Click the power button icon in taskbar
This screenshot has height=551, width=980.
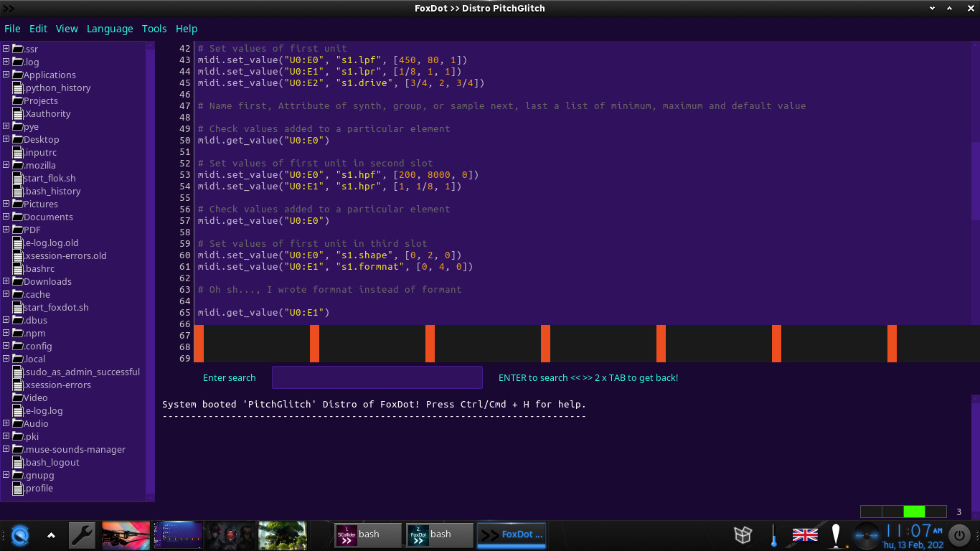pyautogui.click(x=958, y=535)
